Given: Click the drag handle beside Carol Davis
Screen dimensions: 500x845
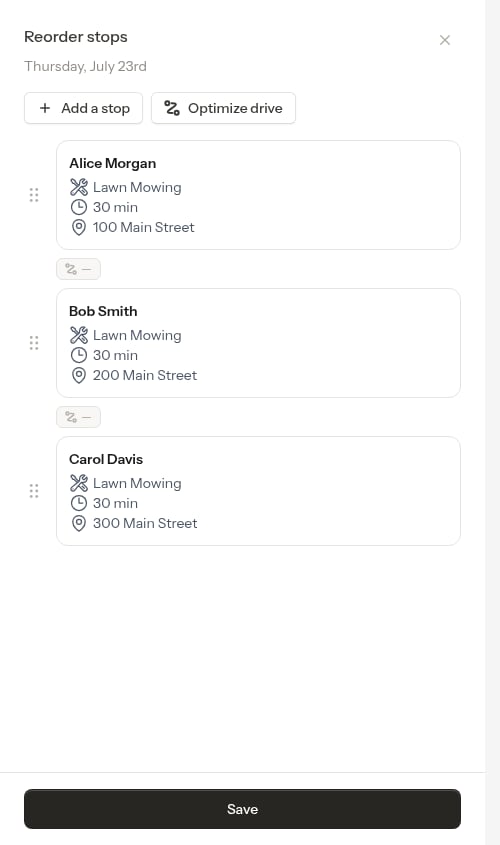Looking at the screenshot, I should coord(34,491).
